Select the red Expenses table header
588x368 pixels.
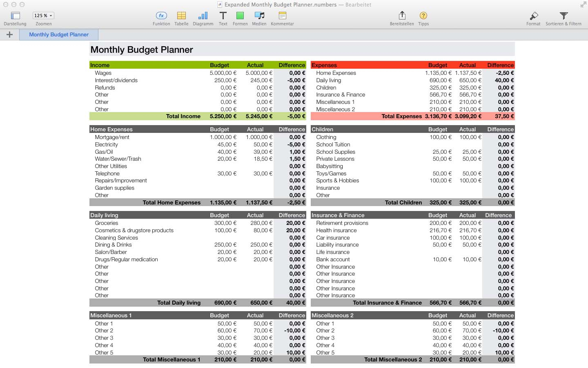click(x=324, y=65)
